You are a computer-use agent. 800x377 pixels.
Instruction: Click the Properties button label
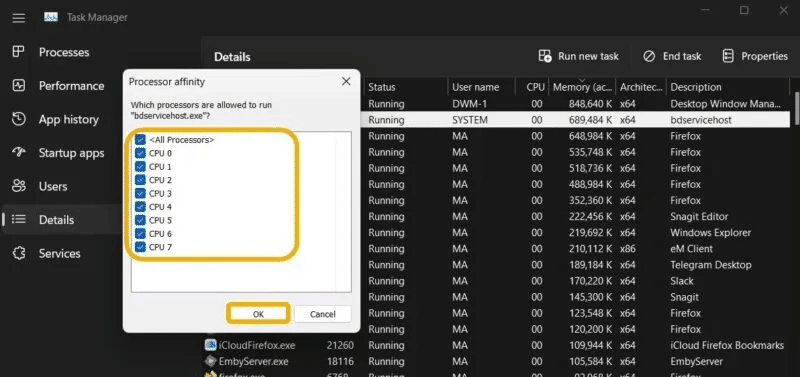click(764, 56)
